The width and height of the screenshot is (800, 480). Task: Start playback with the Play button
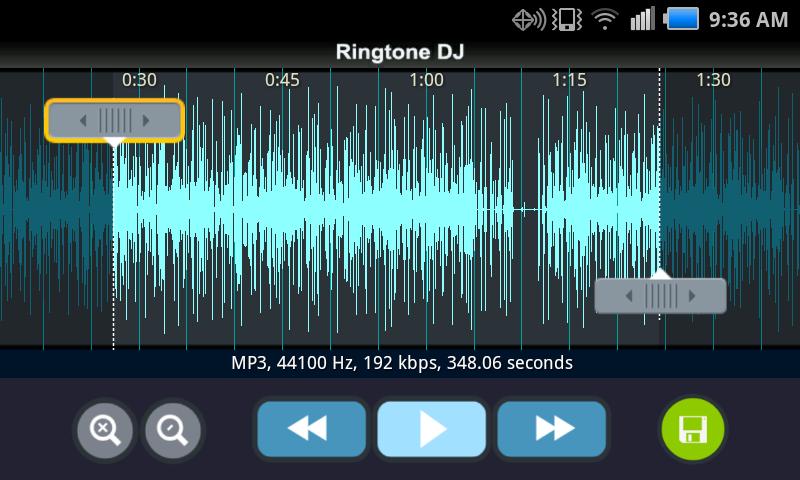click(431, 428)
